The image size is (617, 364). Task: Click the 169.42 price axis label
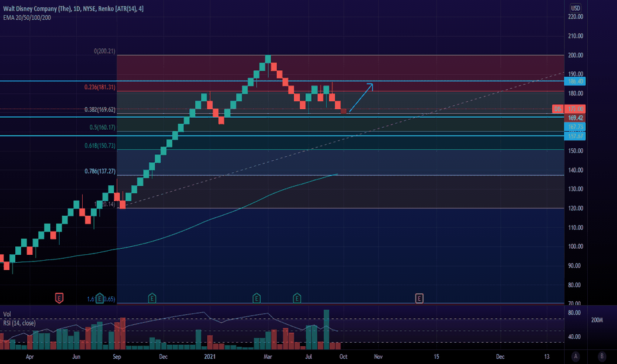coord(575,118)
